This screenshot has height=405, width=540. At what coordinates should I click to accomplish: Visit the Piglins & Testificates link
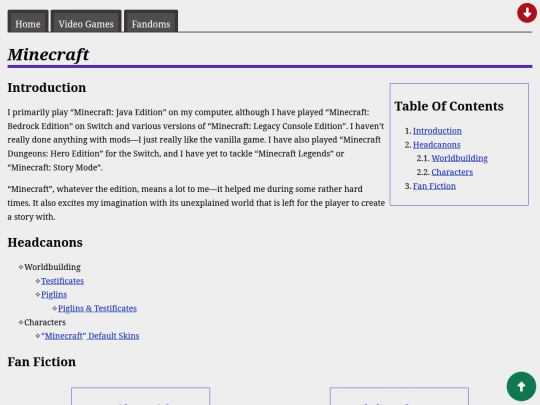[x=97, y=309]
